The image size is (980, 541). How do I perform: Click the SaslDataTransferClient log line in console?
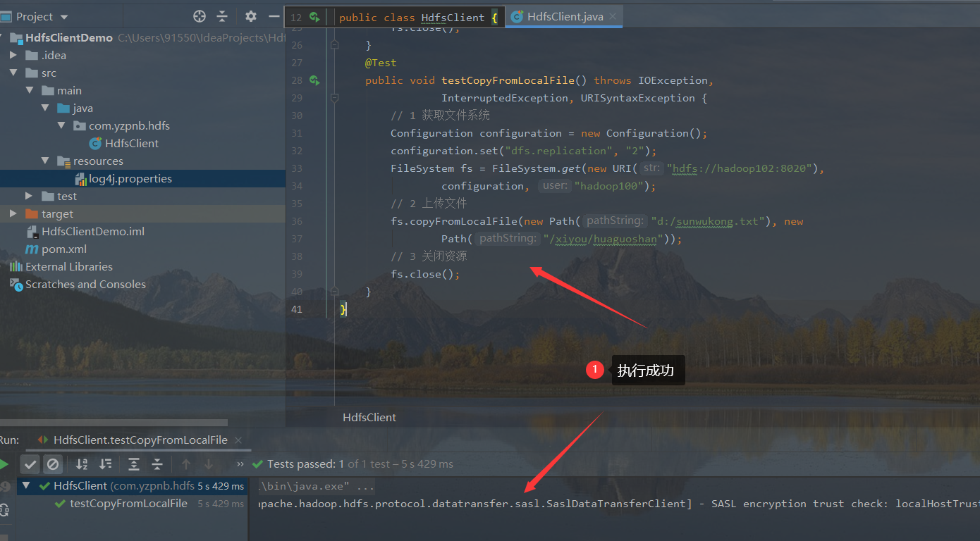(x=619, y=504)
